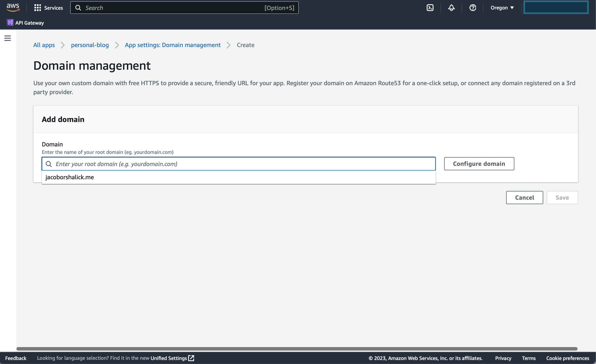Open Cookie preferences link
Viewport: 596px width, 364px height.
(x=568, y=358)
